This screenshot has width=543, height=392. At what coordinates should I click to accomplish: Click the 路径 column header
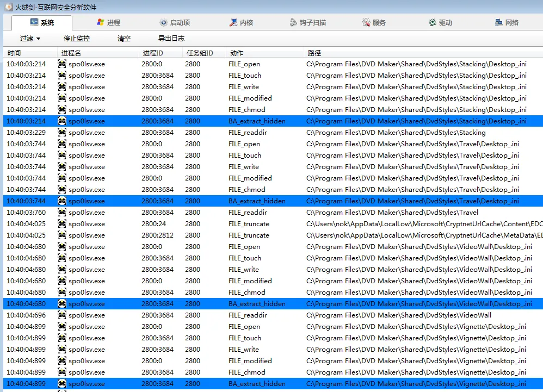click(x=314, y=53)
